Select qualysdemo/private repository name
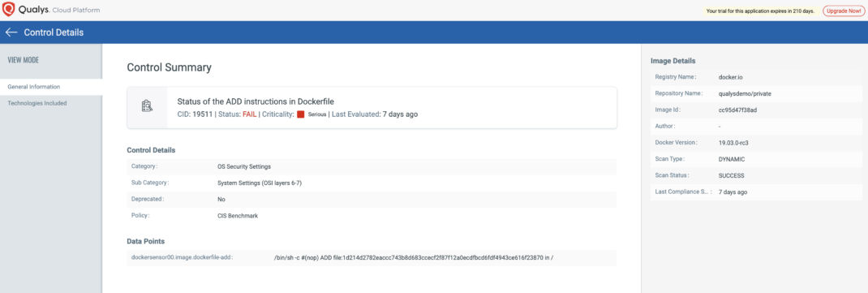Image resolution: width=868 pixels, height=293 pixels. point(745,93)
